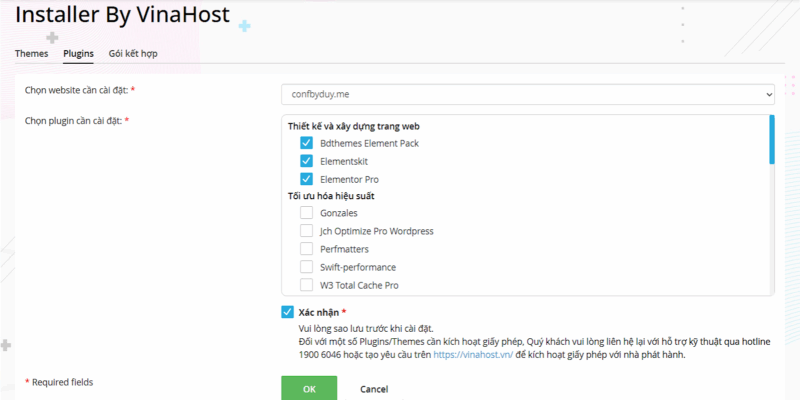Click the Perfmatters label text
This screenshot has width=800, height=400.
tap(344, 249)
